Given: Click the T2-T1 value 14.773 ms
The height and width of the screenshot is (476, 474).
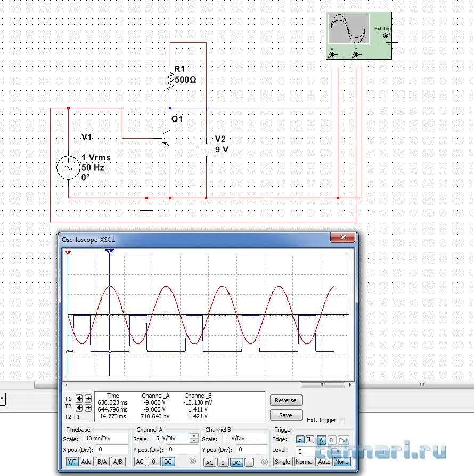Looking at the screenshot, I should [x=112, y=416].
